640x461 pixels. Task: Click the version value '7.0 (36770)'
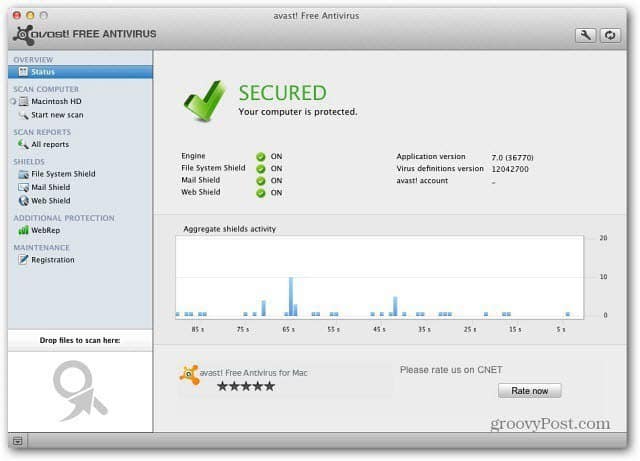click(512, 158)
